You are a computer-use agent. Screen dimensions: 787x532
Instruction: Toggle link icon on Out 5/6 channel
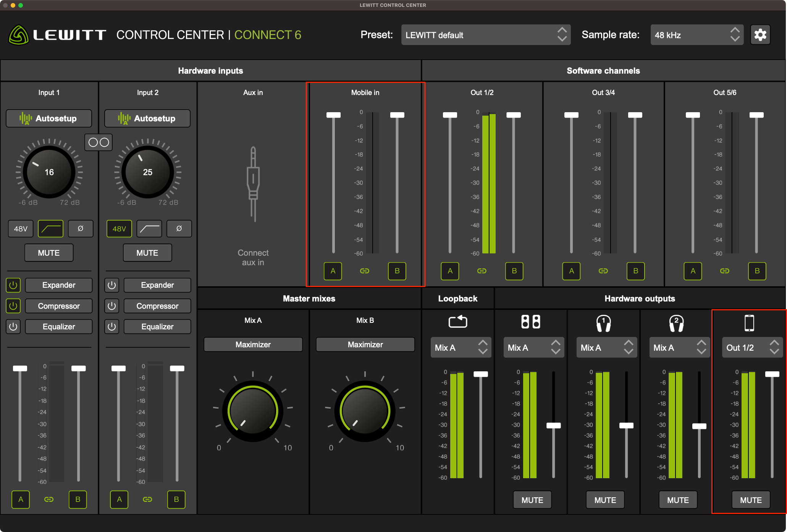[x=725, y=271]
